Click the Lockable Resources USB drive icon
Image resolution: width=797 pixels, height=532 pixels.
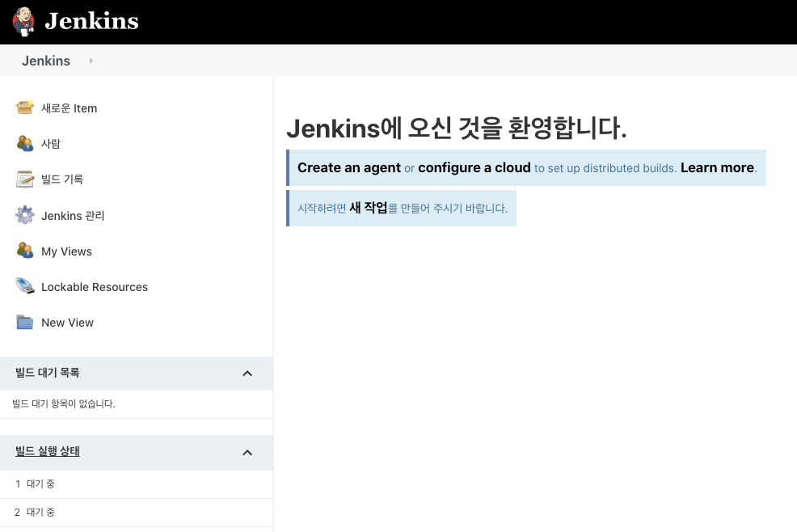pyautogui.click(x=25, y=286)
